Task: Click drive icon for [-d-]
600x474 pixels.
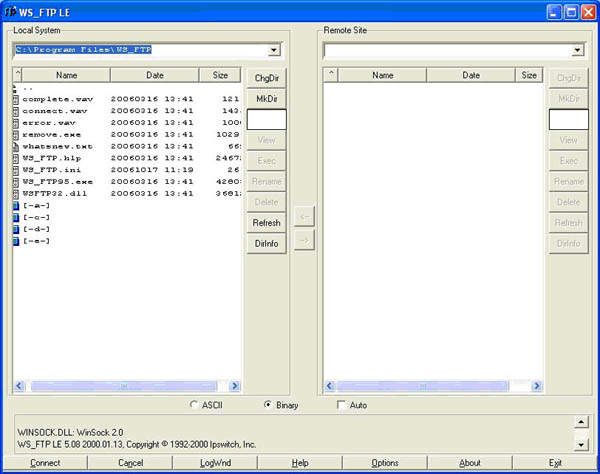Action: (16, 230)
